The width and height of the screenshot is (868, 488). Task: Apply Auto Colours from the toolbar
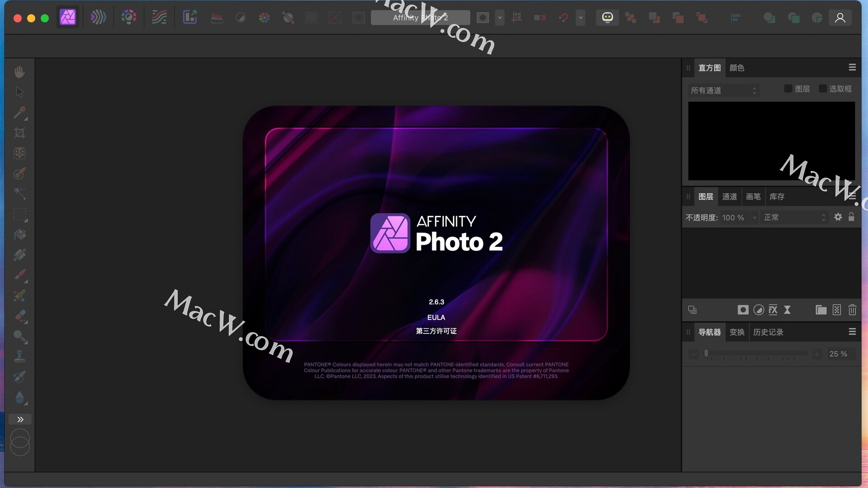click(264, 18)
